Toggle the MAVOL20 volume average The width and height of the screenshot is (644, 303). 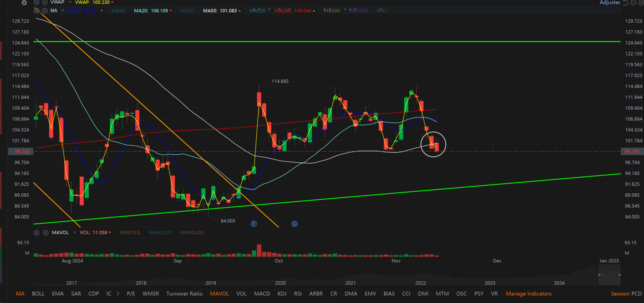[192, 233]
